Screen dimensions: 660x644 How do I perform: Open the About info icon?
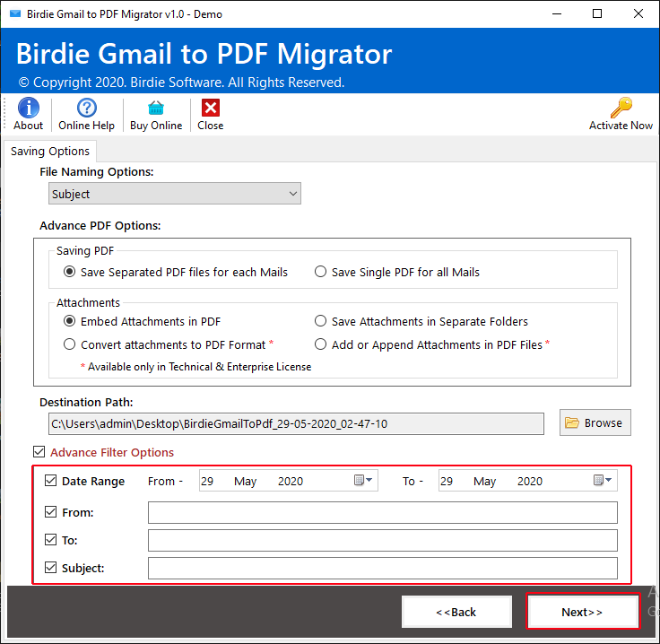pos(28,108)
